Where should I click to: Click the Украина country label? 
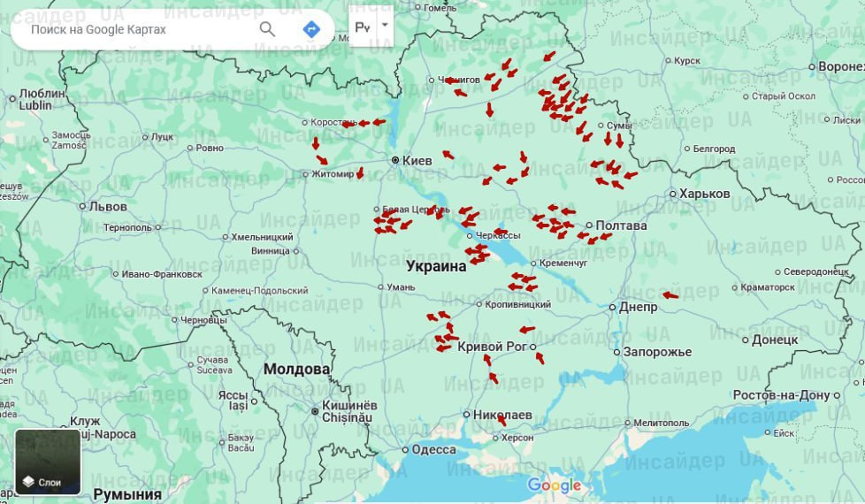pyautogui.click(x=436, y=265)
